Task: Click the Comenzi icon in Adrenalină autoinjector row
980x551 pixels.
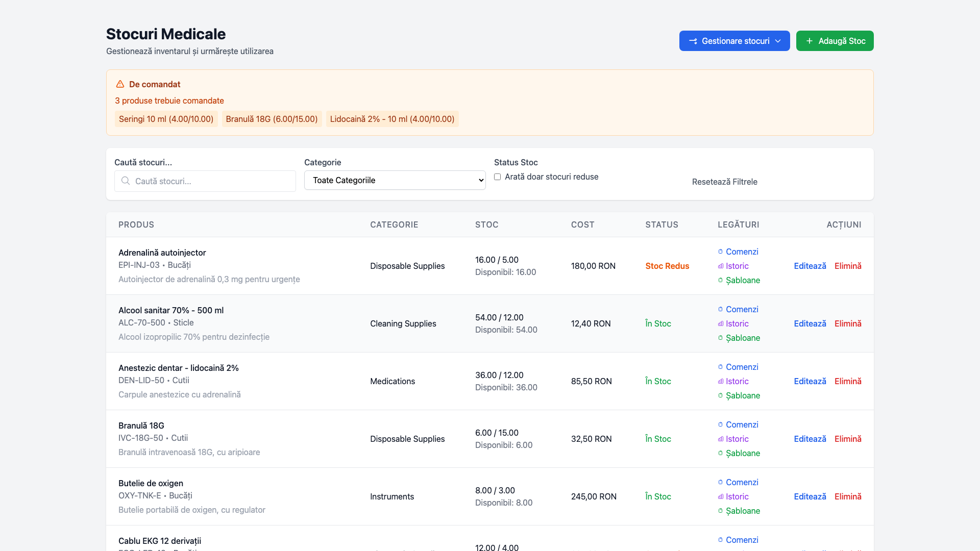Action: tap(721, 252)
